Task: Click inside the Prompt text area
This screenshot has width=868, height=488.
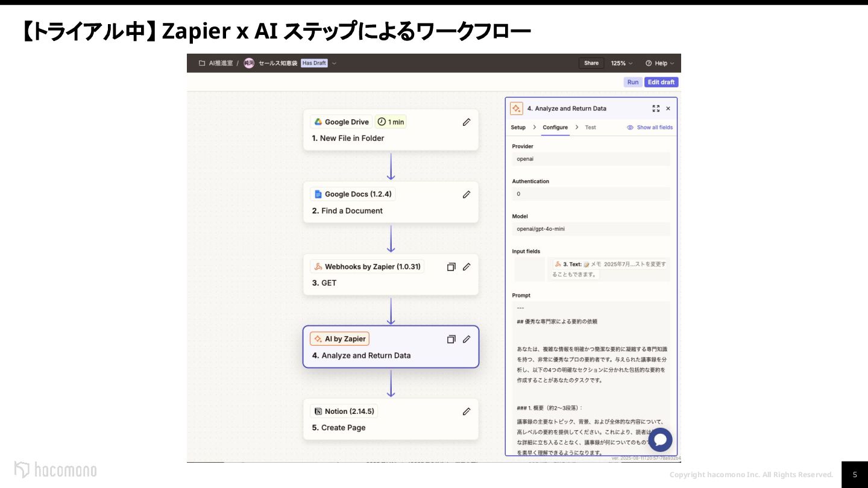Action: click(591, 378)
